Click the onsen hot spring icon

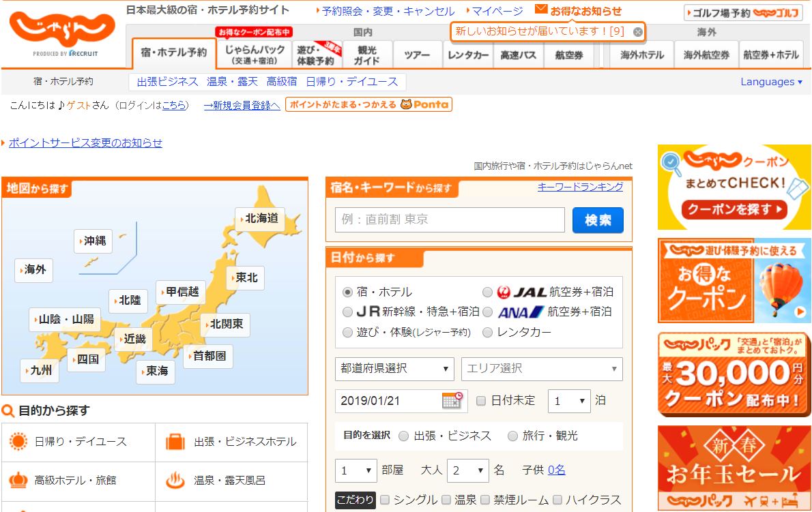[175, 481]
